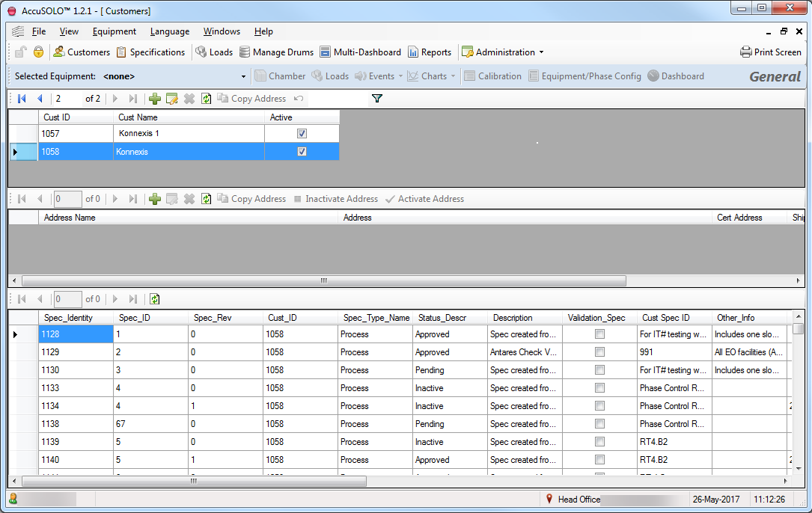812x513 pixels.
Task: Refresh the specifications grid
Action: tap(155, 299)
